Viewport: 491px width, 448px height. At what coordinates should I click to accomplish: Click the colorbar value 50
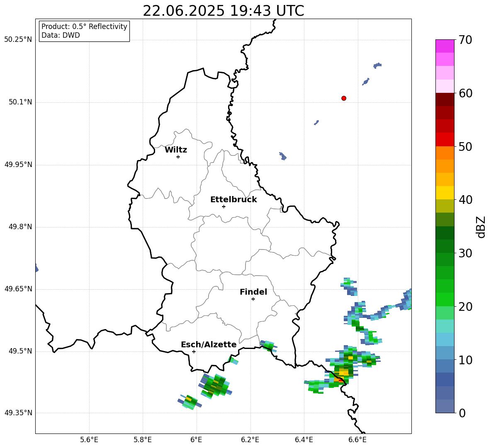465,146
